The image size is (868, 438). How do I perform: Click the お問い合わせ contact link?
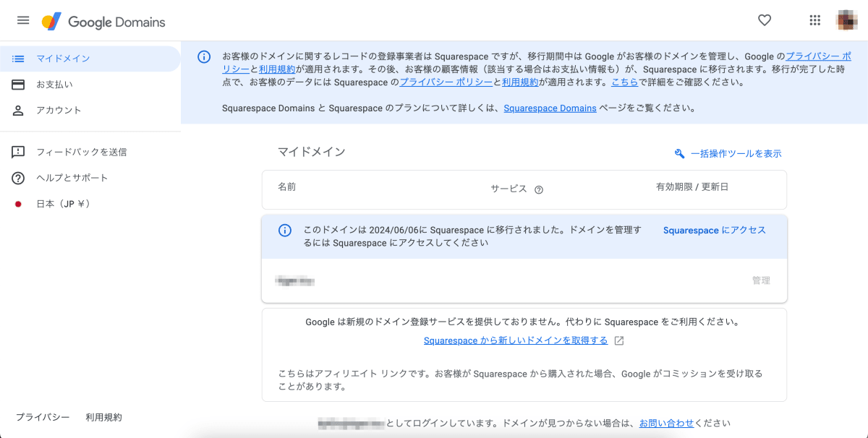click(666, 424)
